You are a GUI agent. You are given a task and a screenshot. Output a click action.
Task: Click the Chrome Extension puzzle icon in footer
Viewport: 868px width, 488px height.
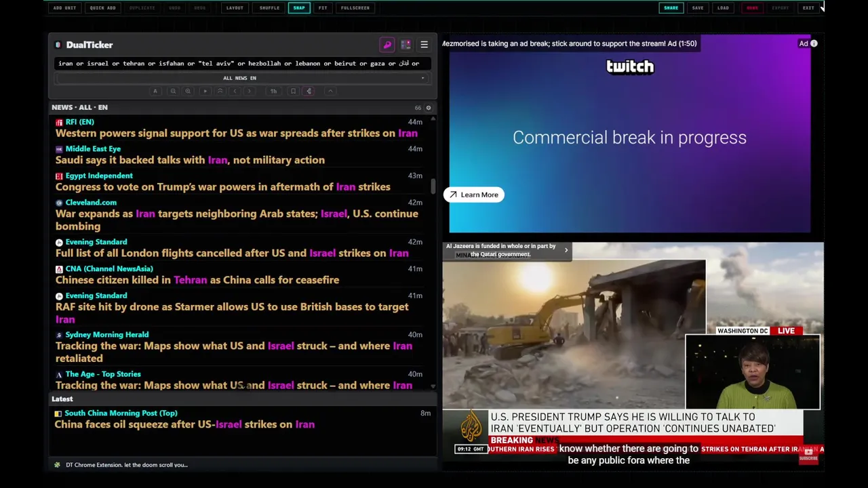pyautogui.click(x=57, y=465)
